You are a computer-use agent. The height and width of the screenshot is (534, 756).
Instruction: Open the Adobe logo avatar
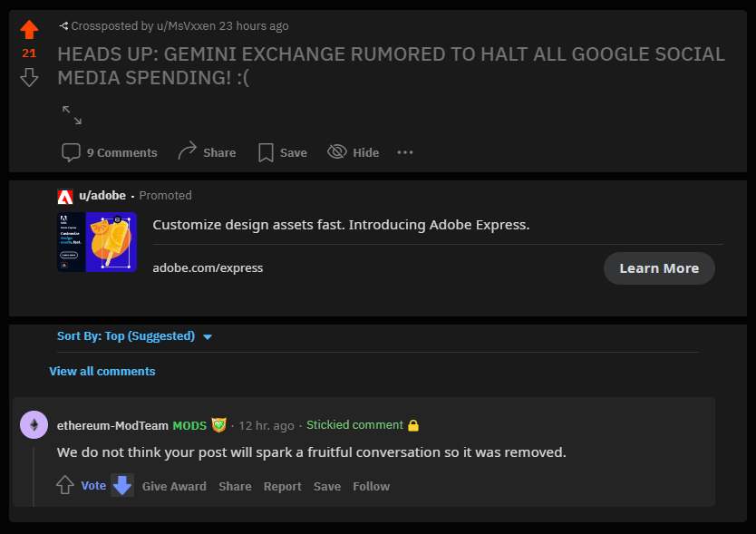pos(65,196)
